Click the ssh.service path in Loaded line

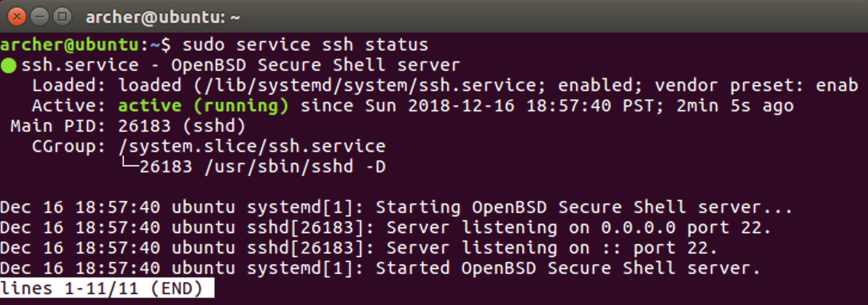(375, 86)
